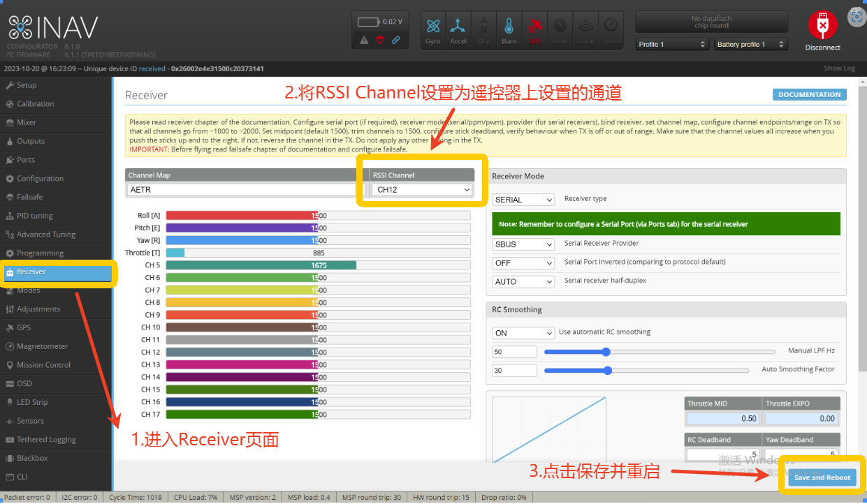This screenshot has width=867, height=504.
Task: Expand the Serial Receiver Provider SBUS dropdown
Action: point(523,244)
